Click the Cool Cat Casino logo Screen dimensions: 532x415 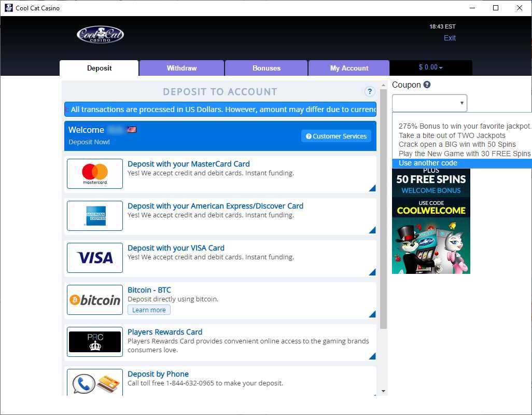click(100, 34)
